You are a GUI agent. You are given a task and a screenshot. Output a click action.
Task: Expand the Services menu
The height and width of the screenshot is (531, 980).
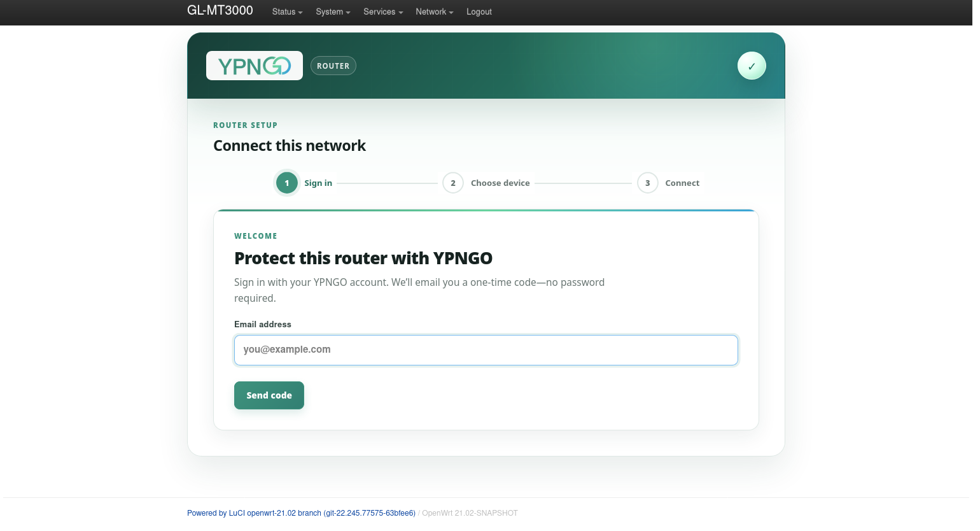tap(383, 11)
